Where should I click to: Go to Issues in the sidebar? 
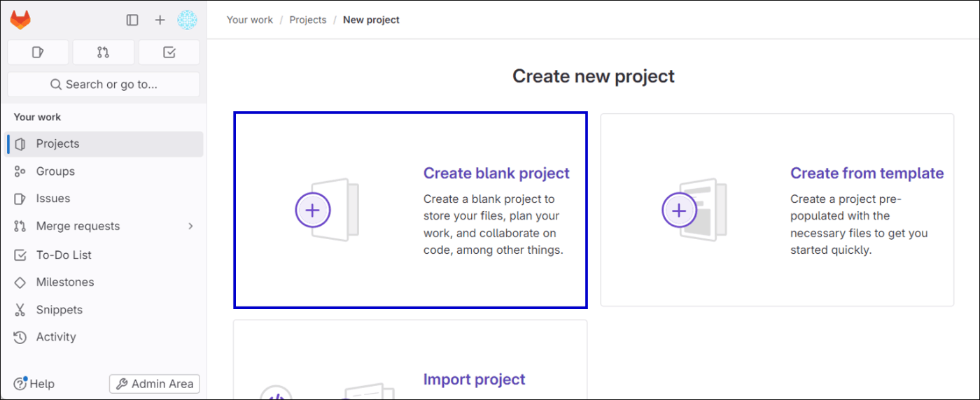pyautogui.click(x=104, y=199)
